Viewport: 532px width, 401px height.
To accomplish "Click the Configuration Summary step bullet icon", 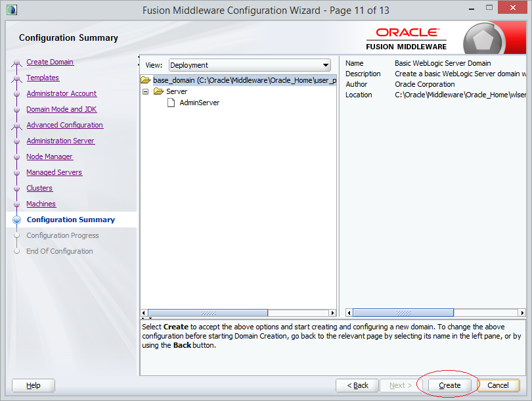I will pyautogui.click(x=16, y=220).
